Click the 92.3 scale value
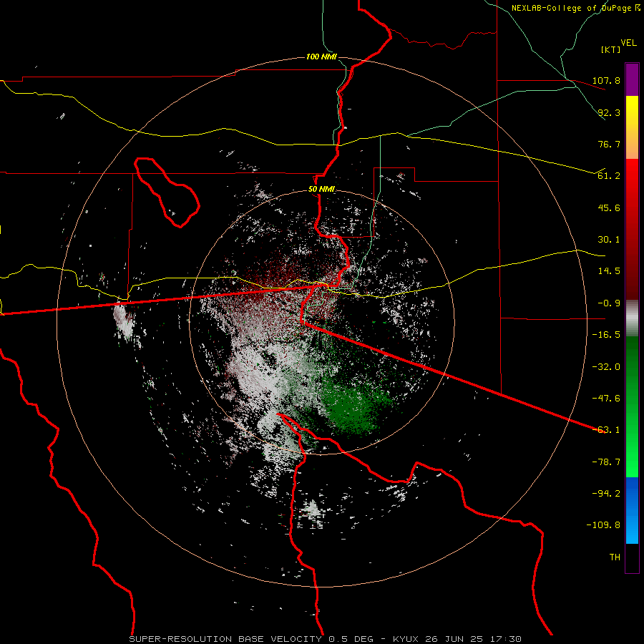 (609, 112)
